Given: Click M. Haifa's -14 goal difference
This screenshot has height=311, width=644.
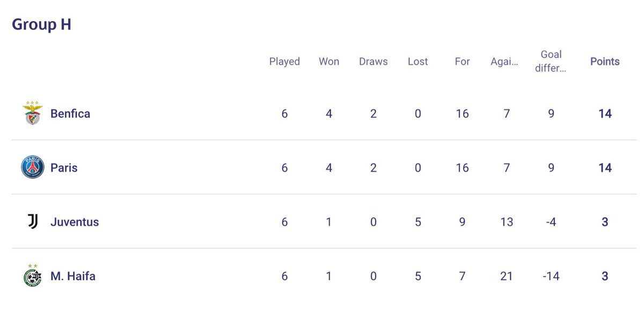Looking at the screenshot, I should click(551, 276).
